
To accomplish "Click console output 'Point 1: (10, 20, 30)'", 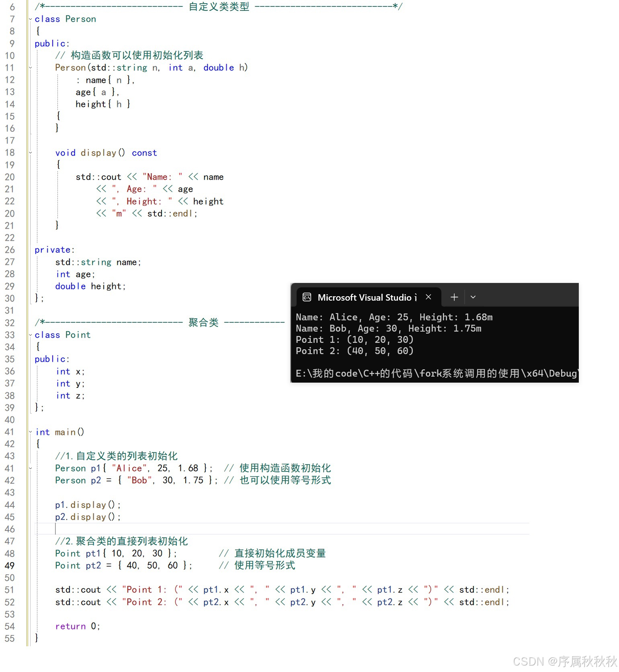I will coord(355,340).
